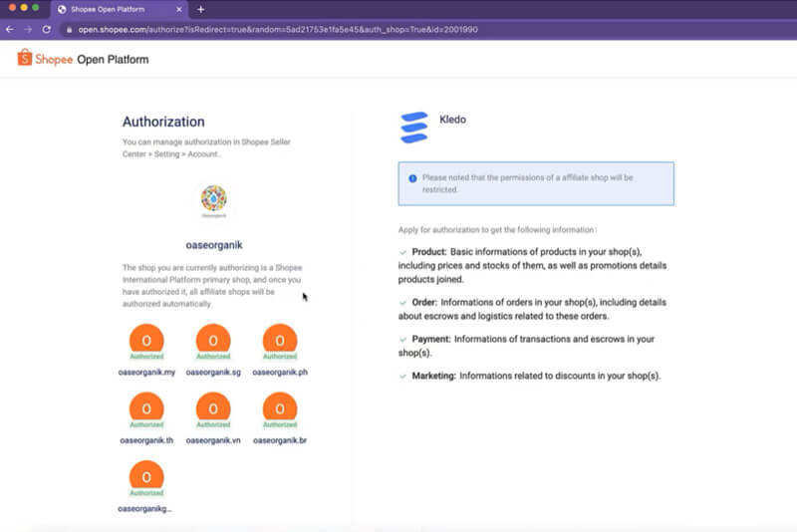Click the Shopee shopping bag logo
Viewport: 797px width, 532px height.
(24, 58)
